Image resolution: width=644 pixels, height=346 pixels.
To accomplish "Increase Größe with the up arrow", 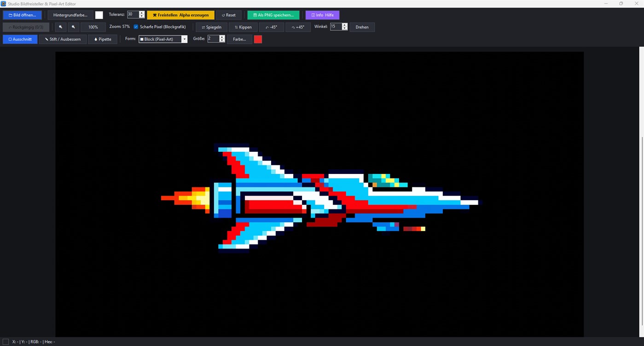I will pyautogui.click(x=222, y=37).
